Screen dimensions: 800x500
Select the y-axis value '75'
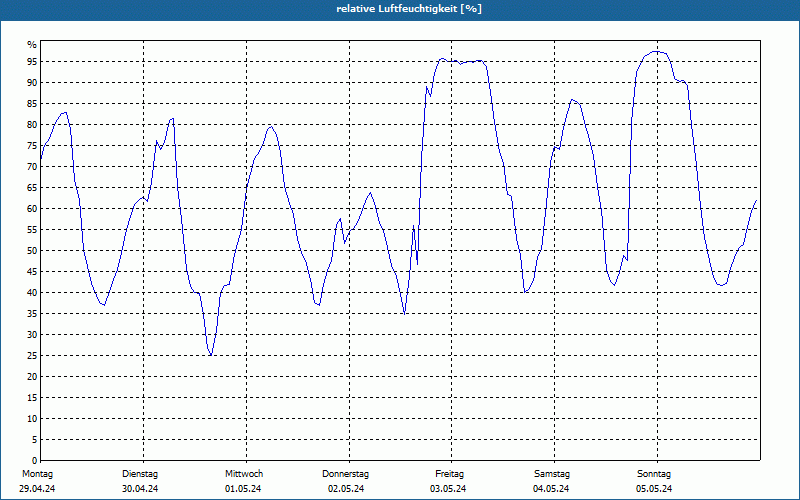32,145
